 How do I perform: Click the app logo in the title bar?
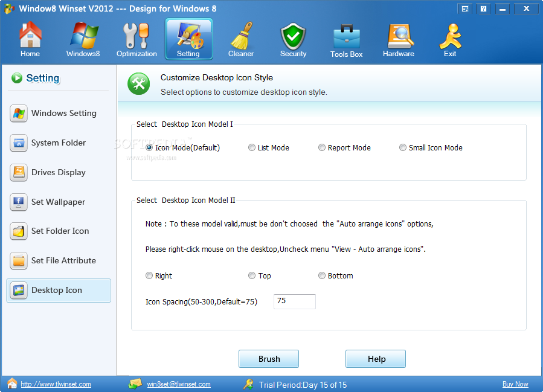[9, 8]
